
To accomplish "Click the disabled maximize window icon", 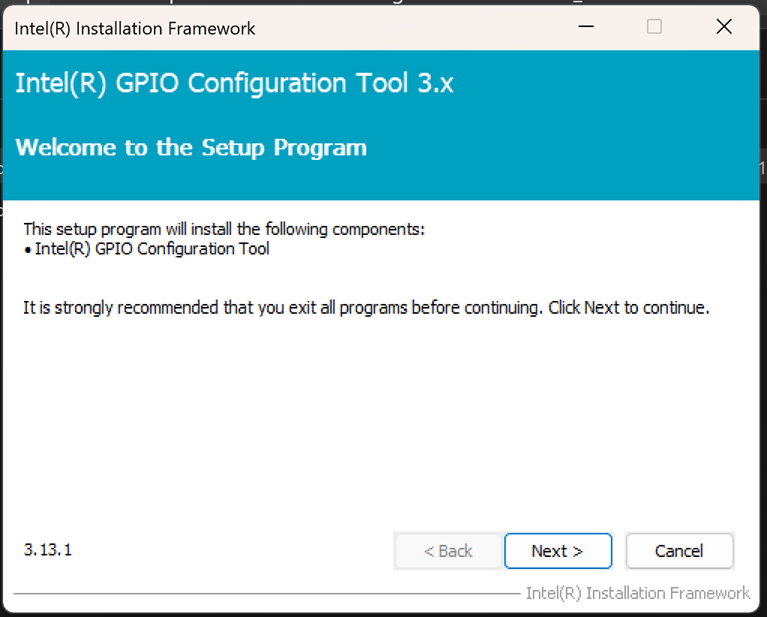I will click(654, 26).
